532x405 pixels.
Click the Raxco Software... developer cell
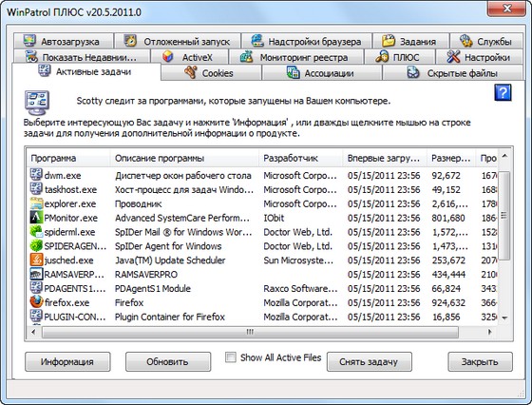coord(300,289)
